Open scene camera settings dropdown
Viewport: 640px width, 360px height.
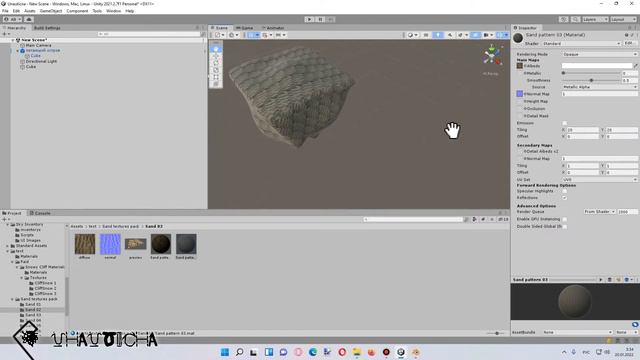(488, 35)
